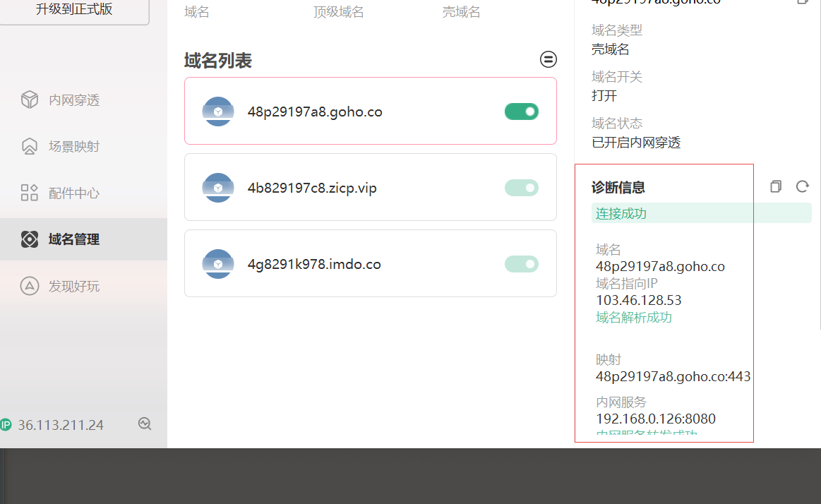Click the 连接成功 status bar
Image resolution: width=821 pixels, height=504 pixels.
click(x=702, y=214)
